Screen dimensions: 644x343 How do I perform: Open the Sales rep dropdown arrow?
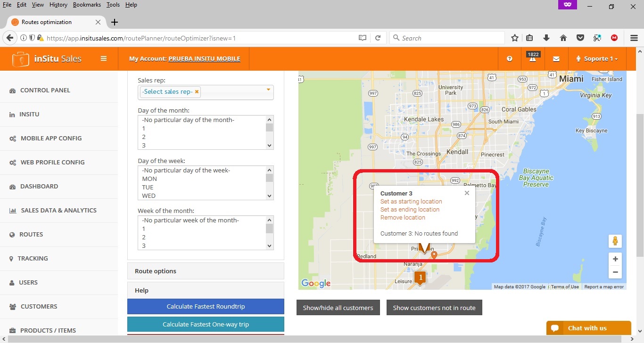268,90
